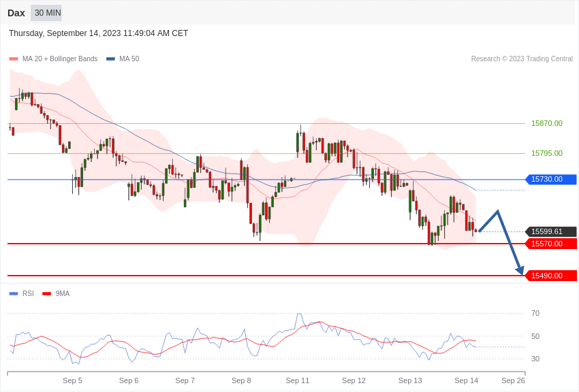Click the Sep 8 date axis label

pos(241,381)
